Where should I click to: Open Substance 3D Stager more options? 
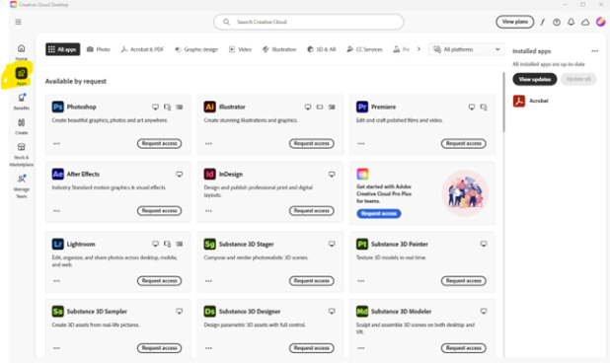click(x=209, y=281)
